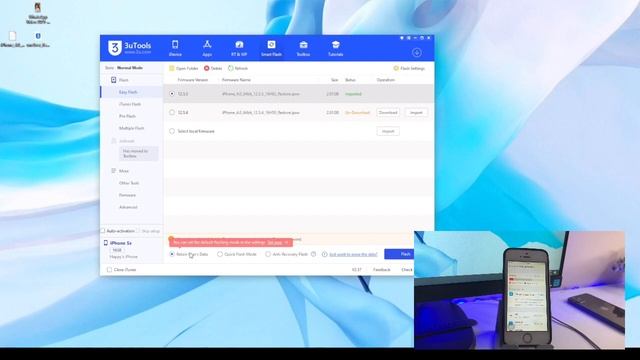Screen dimensions: 640x360
Task: Click Open Folder in the toolbar
Action: (x=184, y=68)
